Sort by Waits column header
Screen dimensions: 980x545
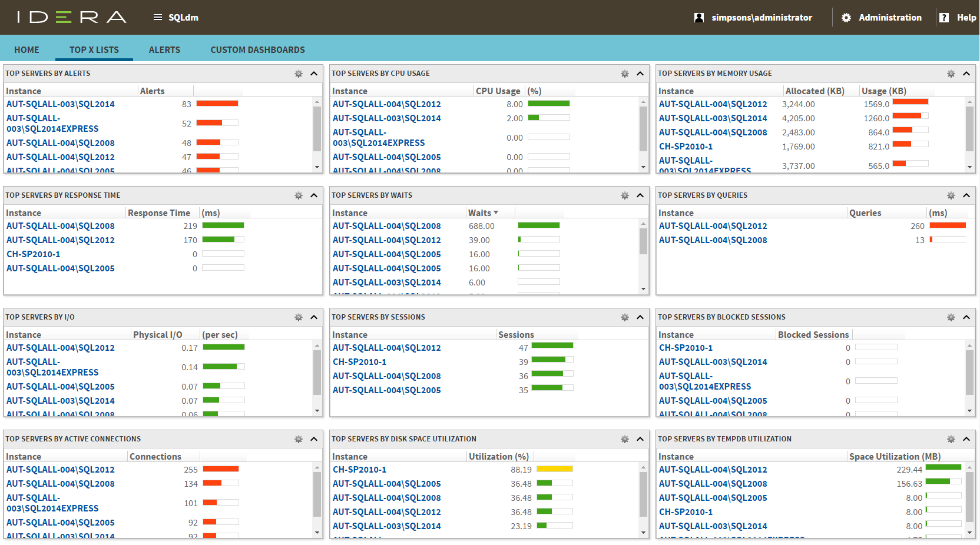click(x=480, y=213)
